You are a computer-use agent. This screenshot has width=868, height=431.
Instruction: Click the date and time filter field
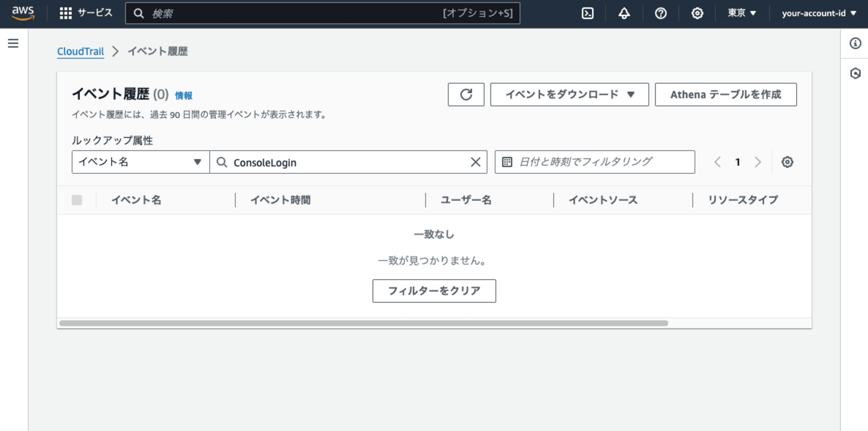point(595,162)
